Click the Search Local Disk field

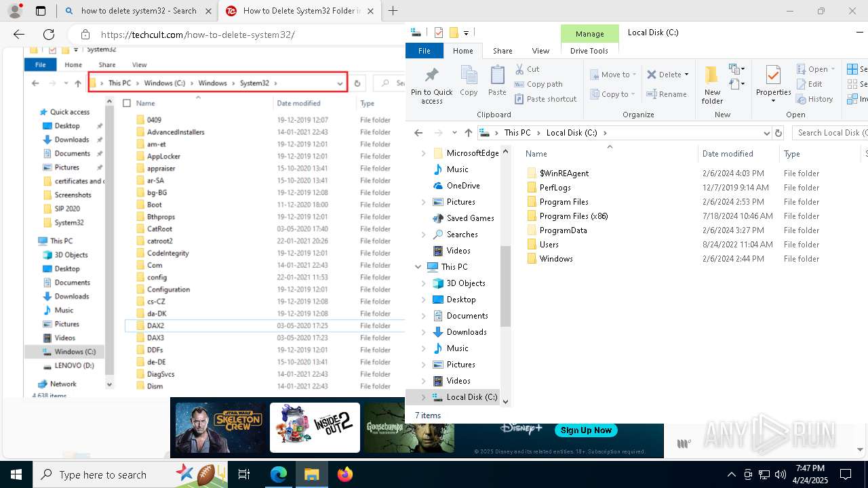[x=831, y=133]
